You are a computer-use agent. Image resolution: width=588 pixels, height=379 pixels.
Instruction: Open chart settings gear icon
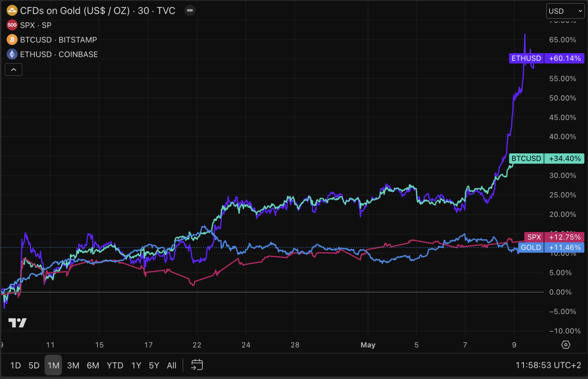(565, 345)
